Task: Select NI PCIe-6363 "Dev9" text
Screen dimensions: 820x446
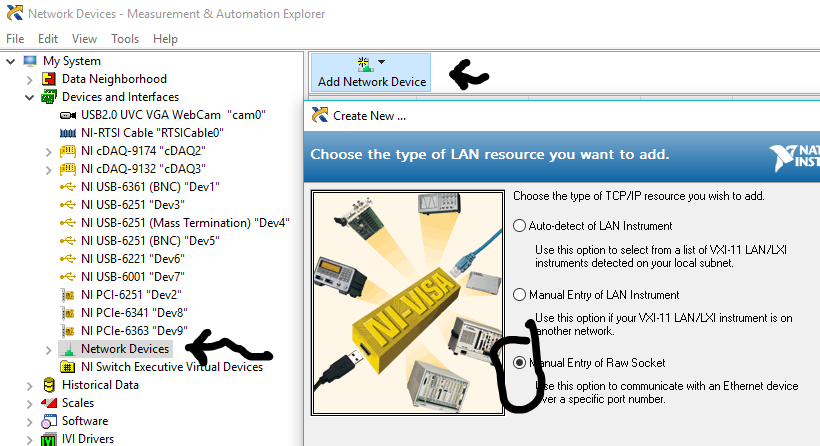Action: click(134, 331)
